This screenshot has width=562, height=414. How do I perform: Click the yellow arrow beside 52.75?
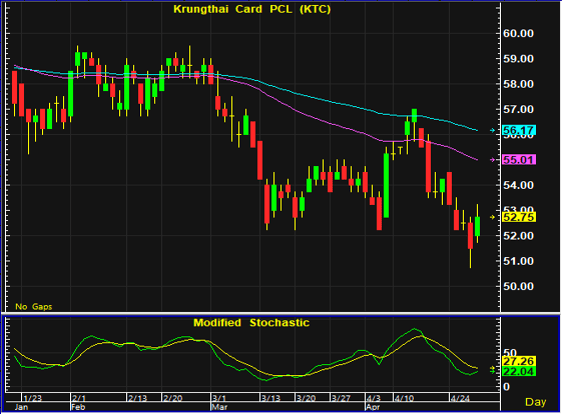pos(493,217)
